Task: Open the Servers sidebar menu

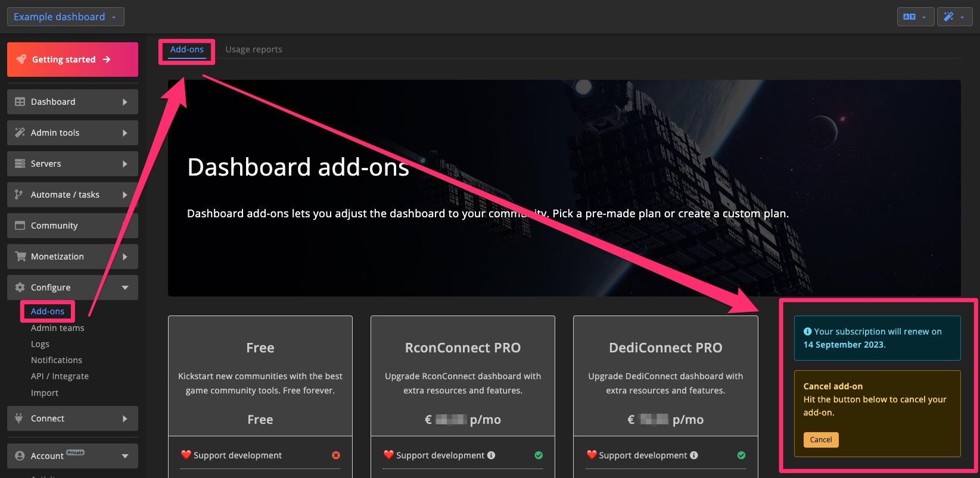Action: click(73, 164)
